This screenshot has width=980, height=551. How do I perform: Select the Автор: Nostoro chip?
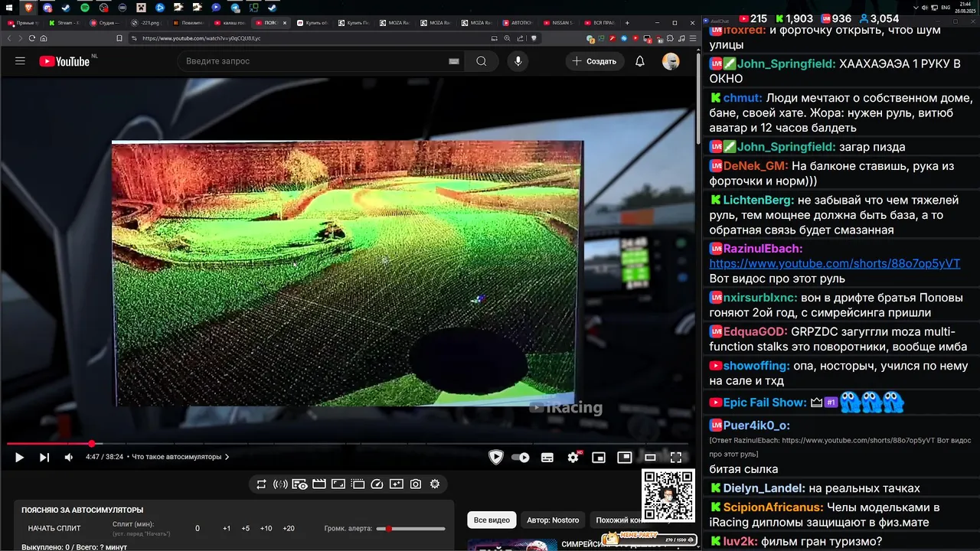(553, 520)
